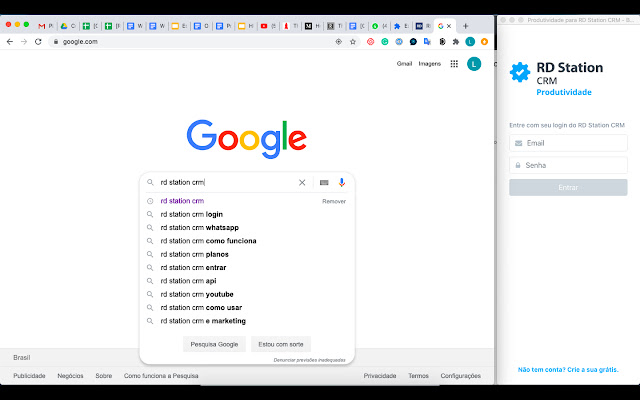The image size is (640, 400).
Task: Open the Privacidade footer link
Action: coord(380,376)
